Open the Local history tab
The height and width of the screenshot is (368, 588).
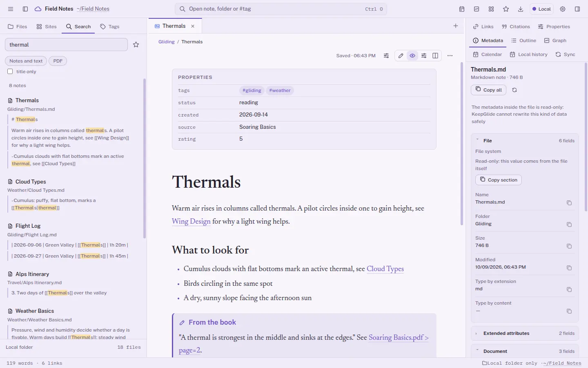[x=528, y=54]
